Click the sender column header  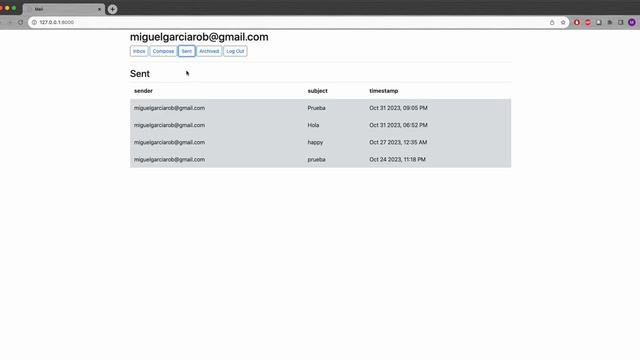coord(143,91)
